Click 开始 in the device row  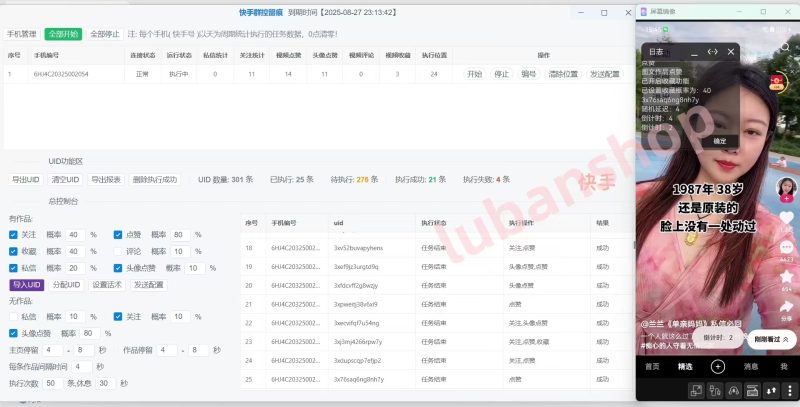point(474,74)
